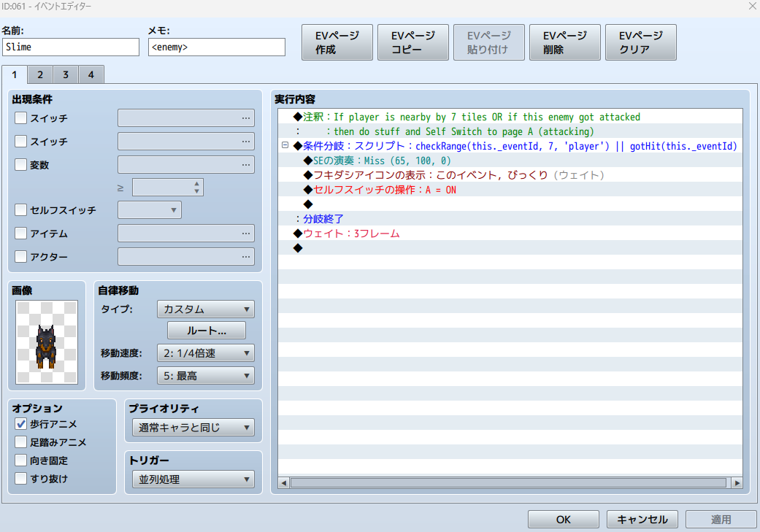
Task: Click the ルート... button
Action: (206, 331)
